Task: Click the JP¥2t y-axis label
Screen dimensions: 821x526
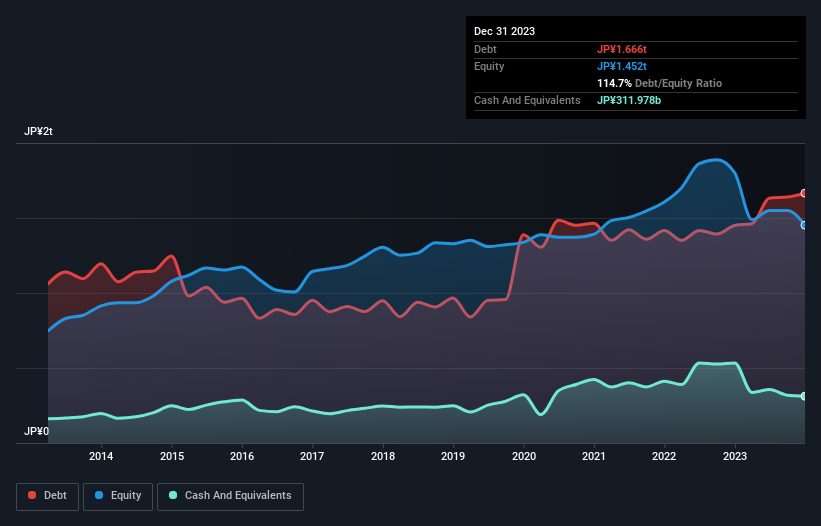Action: (x=38, y=131)
